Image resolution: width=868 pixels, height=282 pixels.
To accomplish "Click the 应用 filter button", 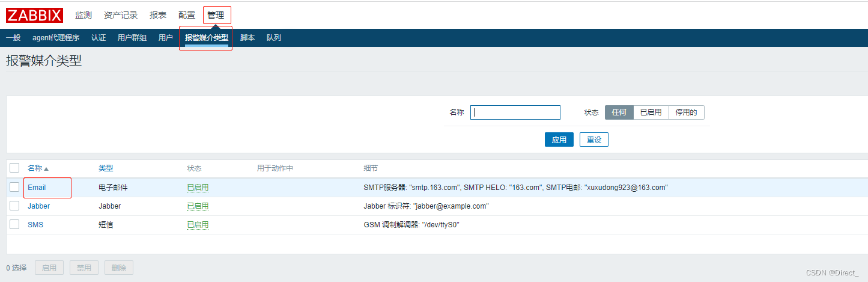I will (559, 139).
